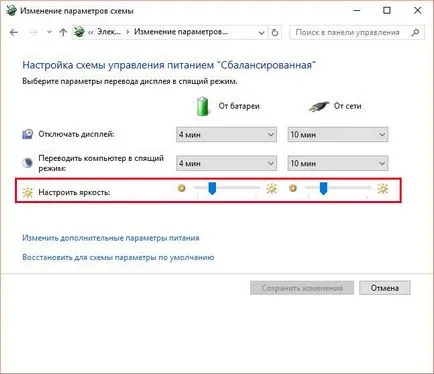The width and height of the screenshot is (434, 374).
Task: Click the 'Отмена' button
Action: (x=385, y=288)
